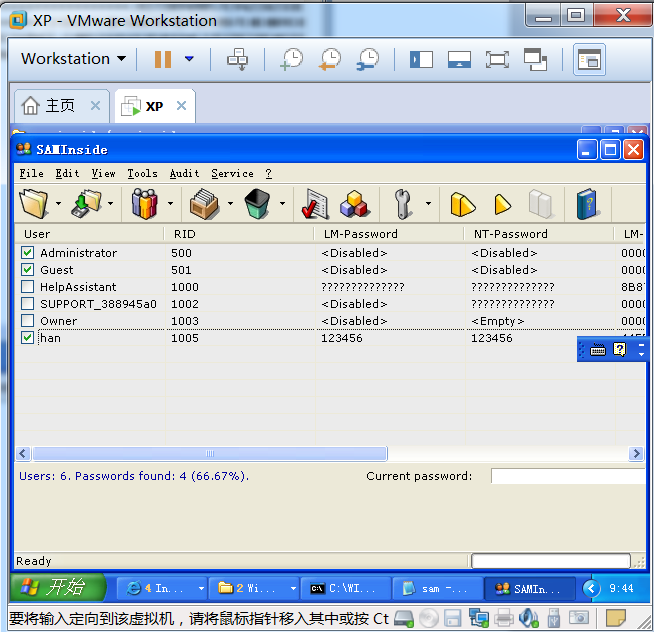Open the Service menu
Viewport: 654px width, 632px height.
[x=232, y=173]
